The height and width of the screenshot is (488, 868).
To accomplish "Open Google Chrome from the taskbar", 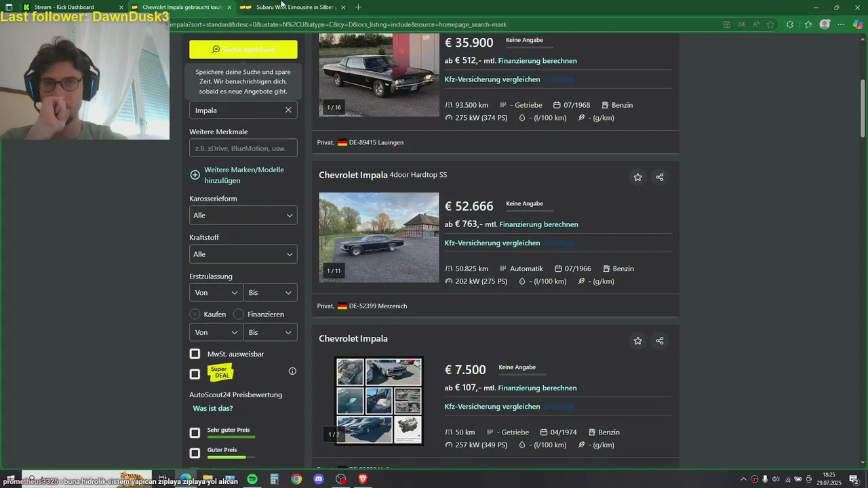I will point(296,479).
